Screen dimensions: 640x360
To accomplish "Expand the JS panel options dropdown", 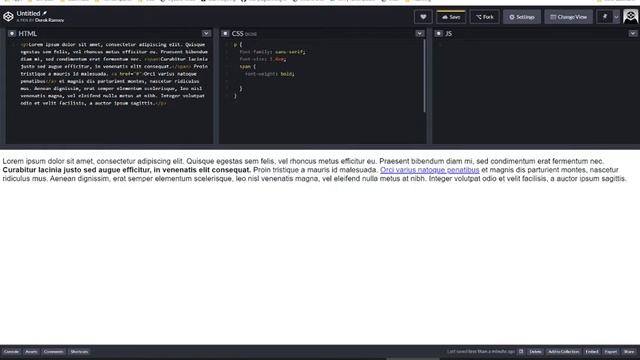I will 633,33.
